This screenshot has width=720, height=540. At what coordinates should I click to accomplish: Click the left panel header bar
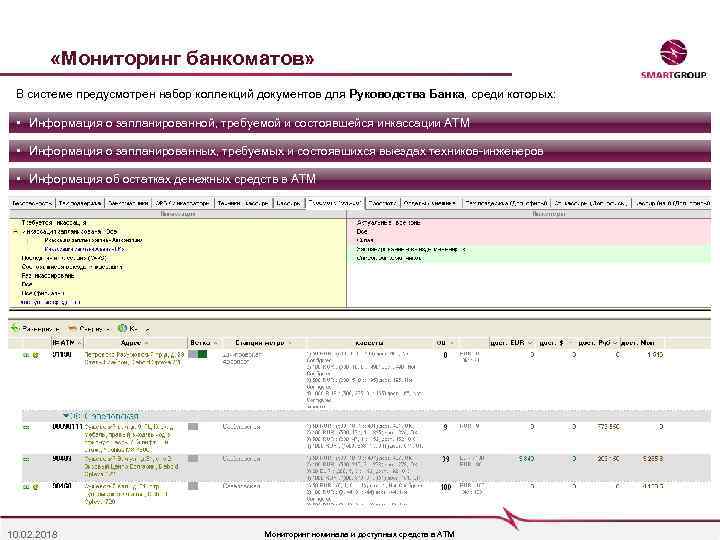pyautogui.click(x=177, y=214)
